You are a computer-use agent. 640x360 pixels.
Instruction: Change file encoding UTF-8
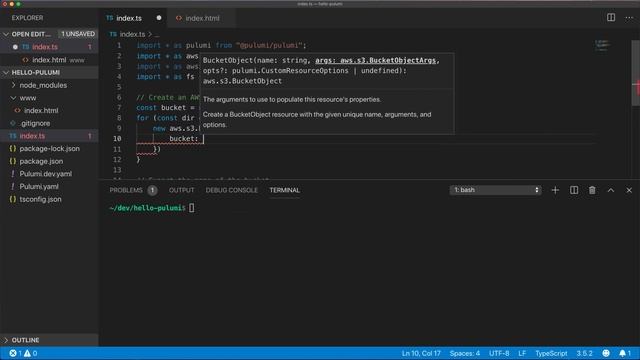499,353
